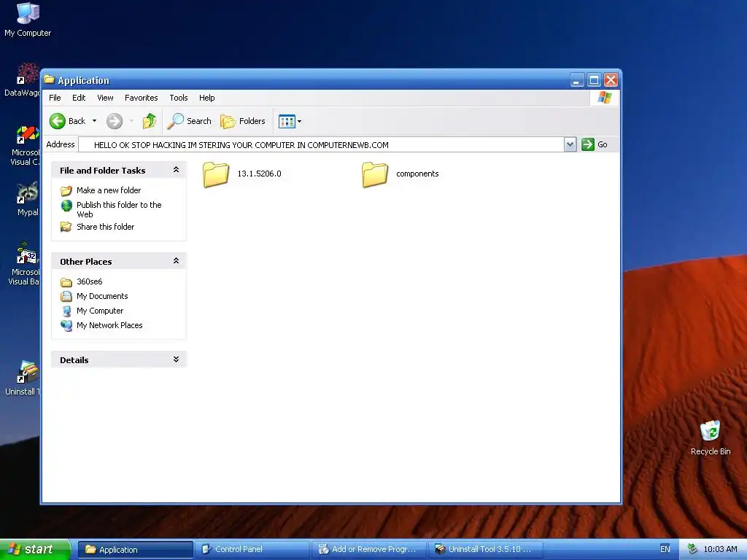Open My Documents from Other Places
Screen dimensions: 747x560
[x=102, y=296]
